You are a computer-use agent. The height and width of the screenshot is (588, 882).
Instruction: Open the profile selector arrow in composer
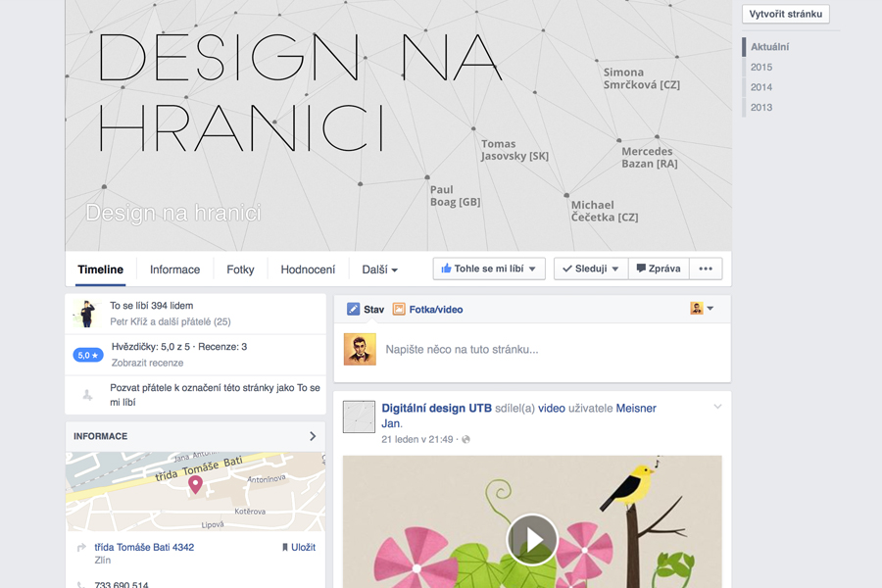click(710, 309)
